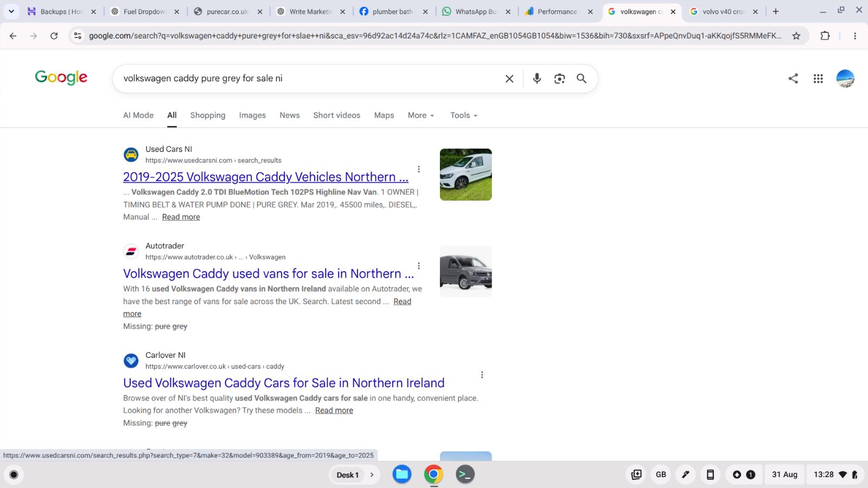
Task: Switch to AI Mode
Action: (x=138, y=115)
